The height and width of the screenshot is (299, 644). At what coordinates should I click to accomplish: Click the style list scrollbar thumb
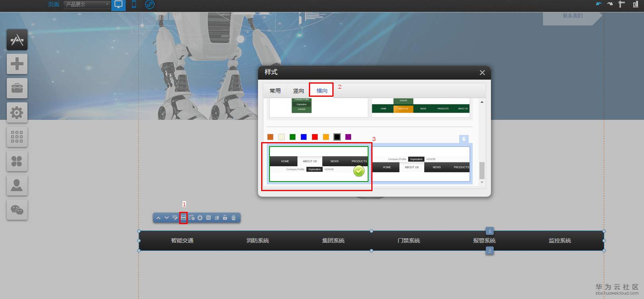pos(482,171)
